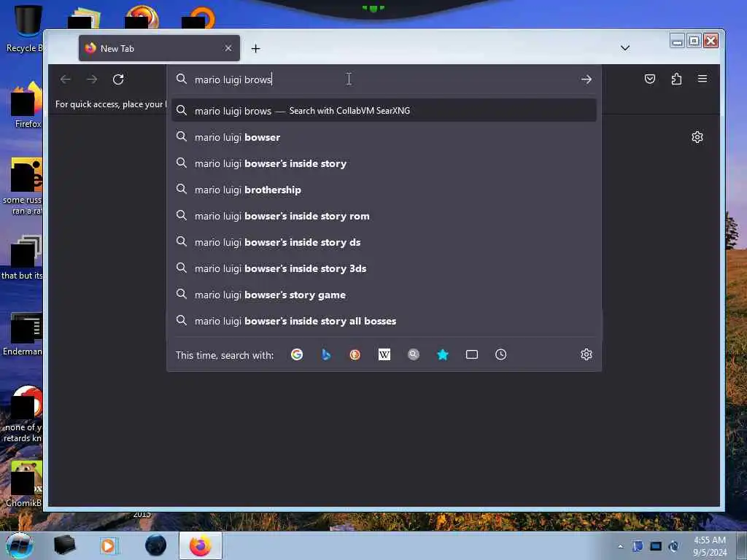Click the Go arrow in the address bar
The image size is (747, 560).
coord(587,79)
